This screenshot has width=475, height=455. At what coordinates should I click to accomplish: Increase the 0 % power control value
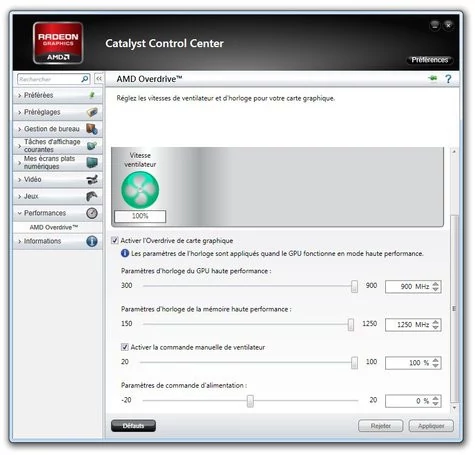tap(436, 398)
